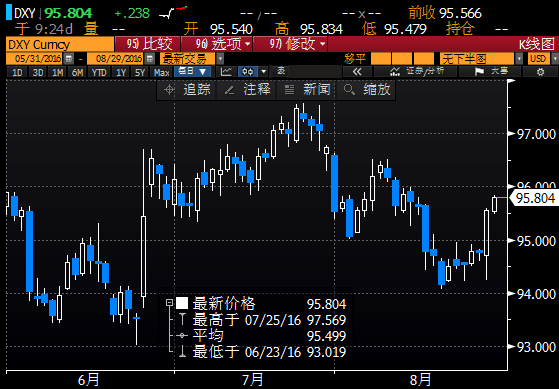Click the 大事 flag events icon
This screenshot has height=389, width=559.
coord(479,72)
